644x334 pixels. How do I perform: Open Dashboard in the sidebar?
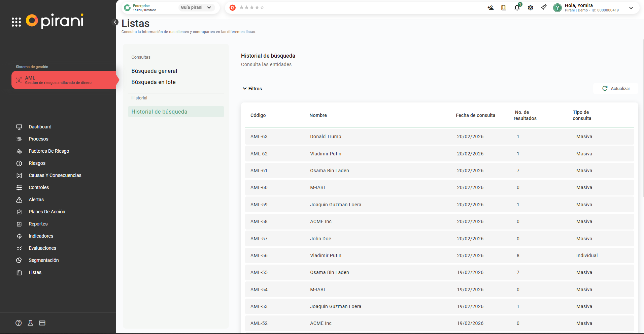[x=40, y=127]
